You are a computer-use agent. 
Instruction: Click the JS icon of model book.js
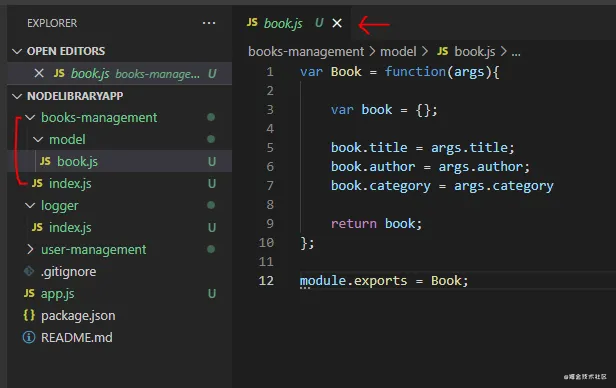45,161
